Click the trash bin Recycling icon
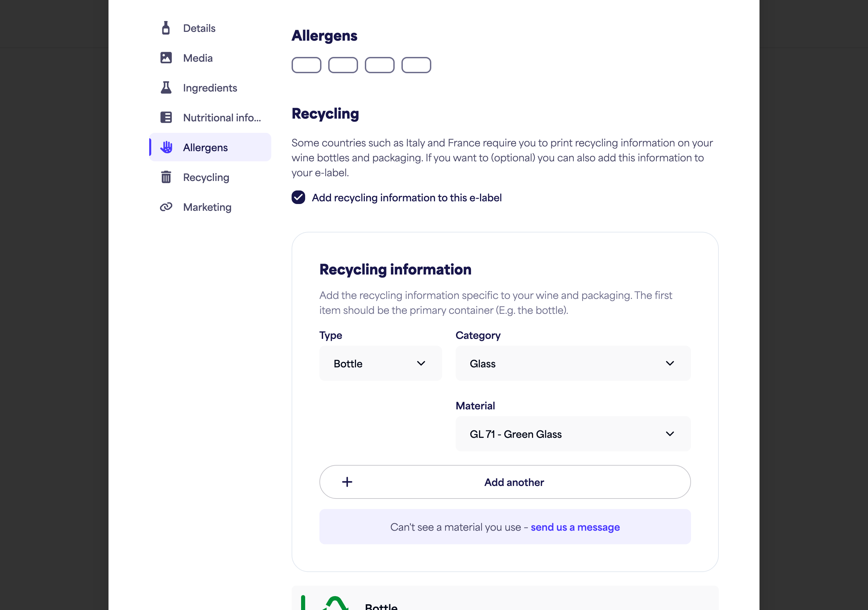The width and height of the screenshot is (868, 610). [x=166, y=177]
